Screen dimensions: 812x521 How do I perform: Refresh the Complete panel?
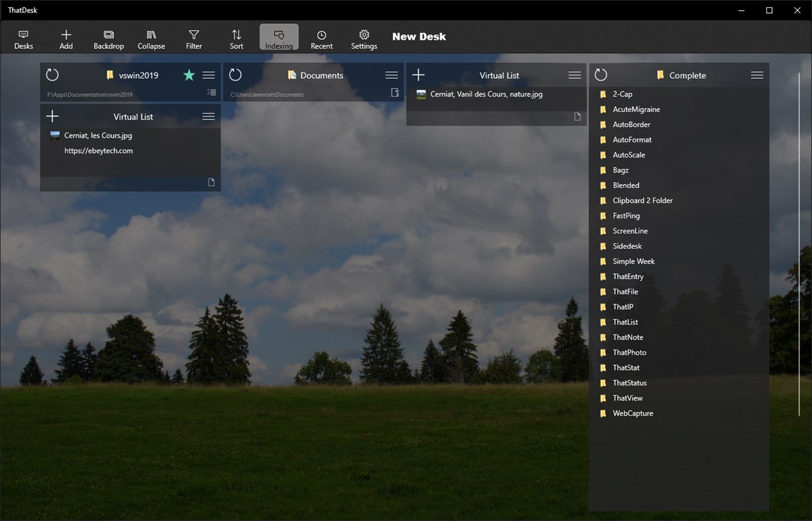[x=601, y=75]
